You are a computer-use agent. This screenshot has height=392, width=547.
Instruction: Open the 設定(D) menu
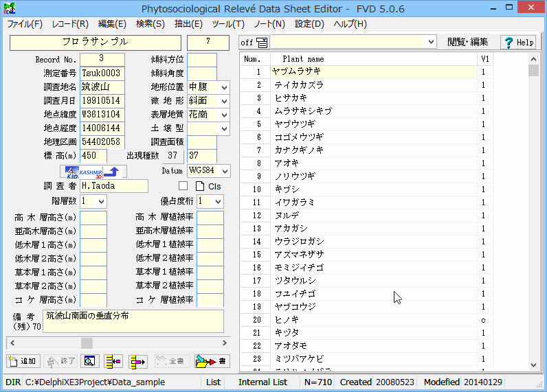tap(309, 24)
